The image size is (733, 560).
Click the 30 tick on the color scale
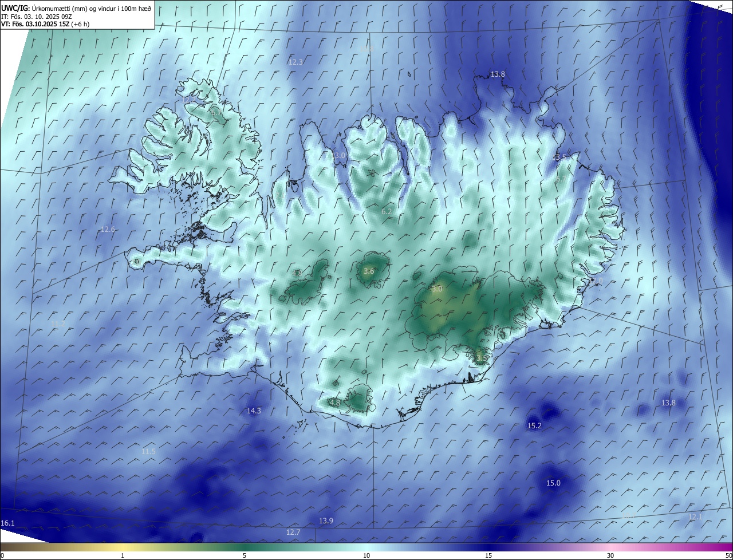[x=610, y=555]
